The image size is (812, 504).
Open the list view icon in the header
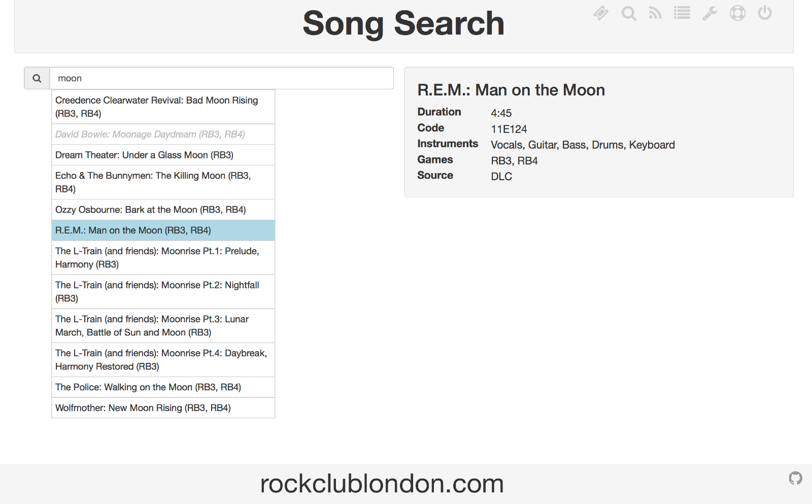(682, 13)
